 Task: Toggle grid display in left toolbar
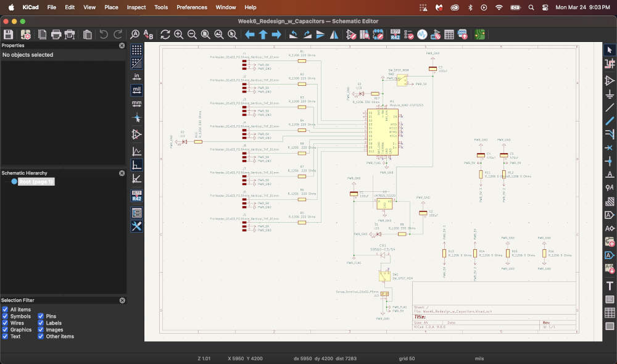click(136, 49)
